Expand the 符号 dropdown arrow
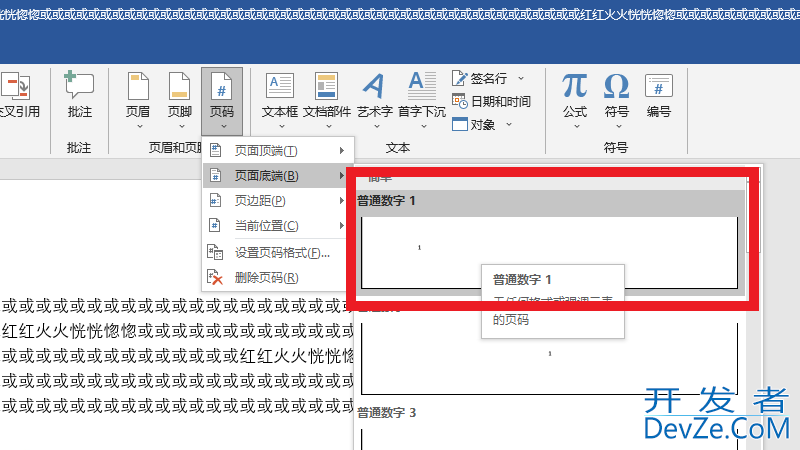This screenshot has height=450, width=800. (x=618, y=126)
